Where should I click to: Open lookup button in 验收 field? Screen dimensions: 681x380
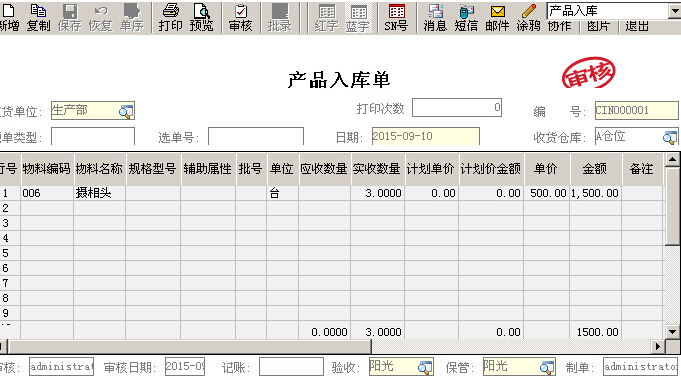coord(425,367)
